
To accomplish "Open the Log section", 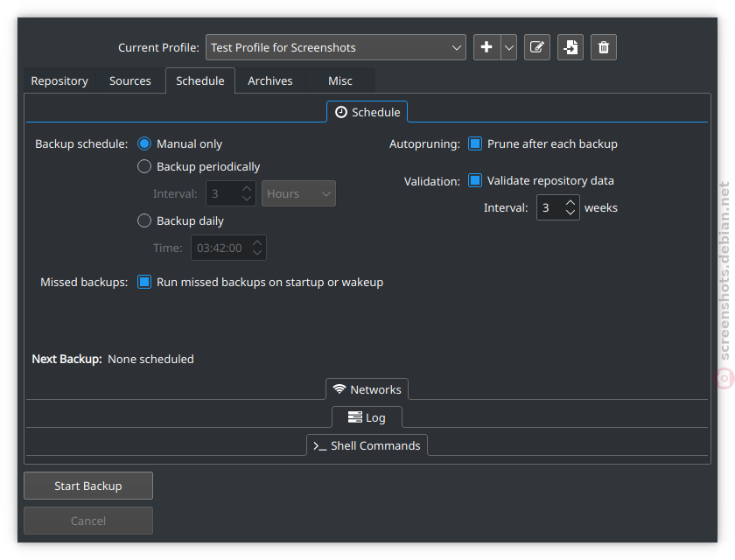I will pyautogui.click(x=367, y=417).
